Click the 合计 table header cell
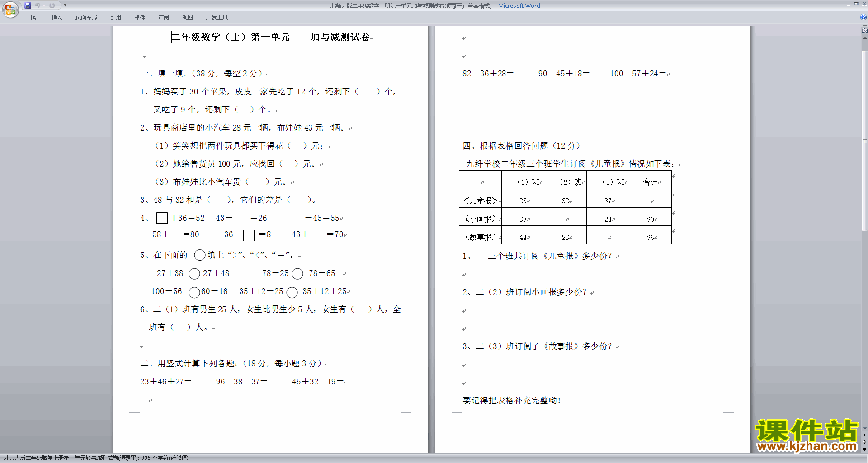Viewport: 868px width, 463px height. pos(651,180)
